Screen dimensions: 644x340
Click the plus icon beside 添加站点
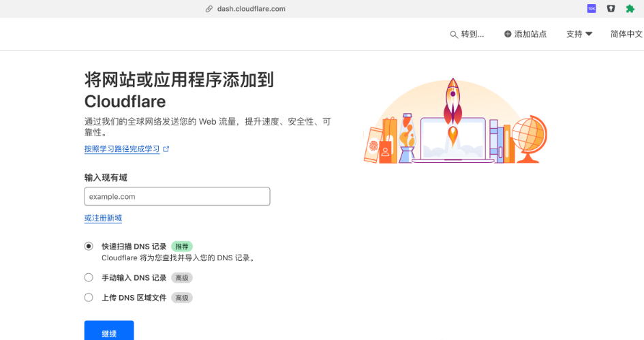point(508,34)
